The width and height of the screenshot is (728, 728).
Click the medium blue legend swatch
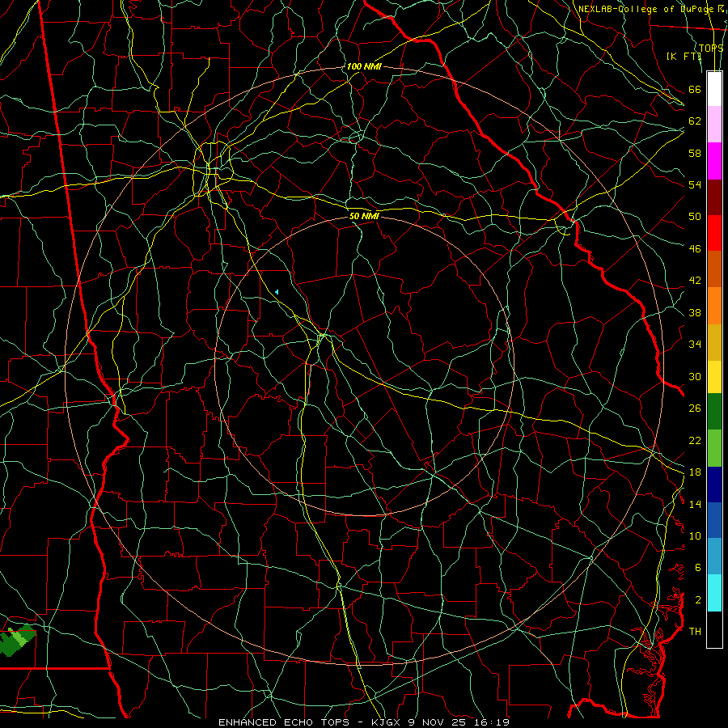tap(714, 520)
